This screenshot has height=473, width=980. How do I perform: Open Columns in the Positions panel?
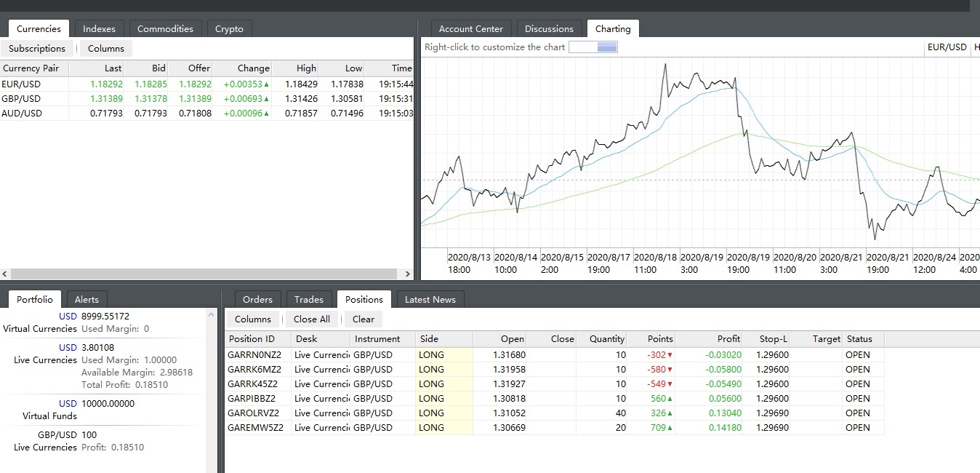click(x=253, y=319)
